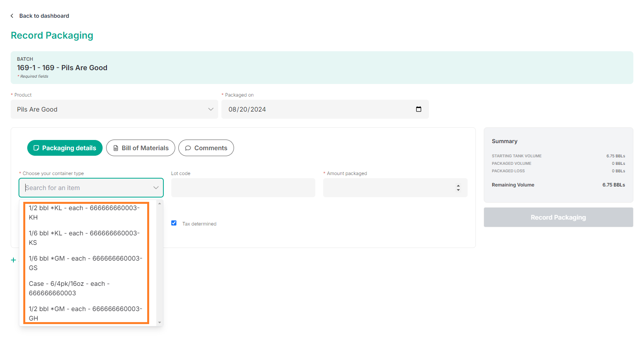
Task: Click the container list scrollbar up arrow
Action: 160,203
